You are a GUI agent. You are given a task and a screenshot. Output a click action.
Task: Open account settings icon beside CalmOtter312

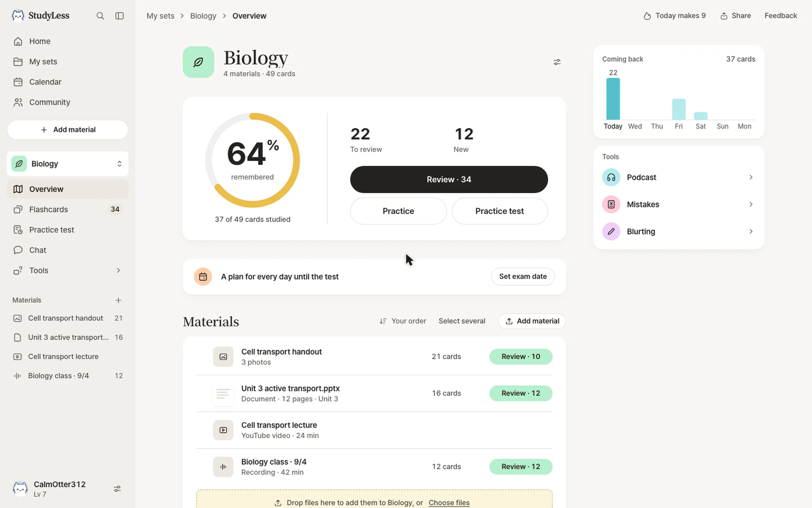(117, 489)
